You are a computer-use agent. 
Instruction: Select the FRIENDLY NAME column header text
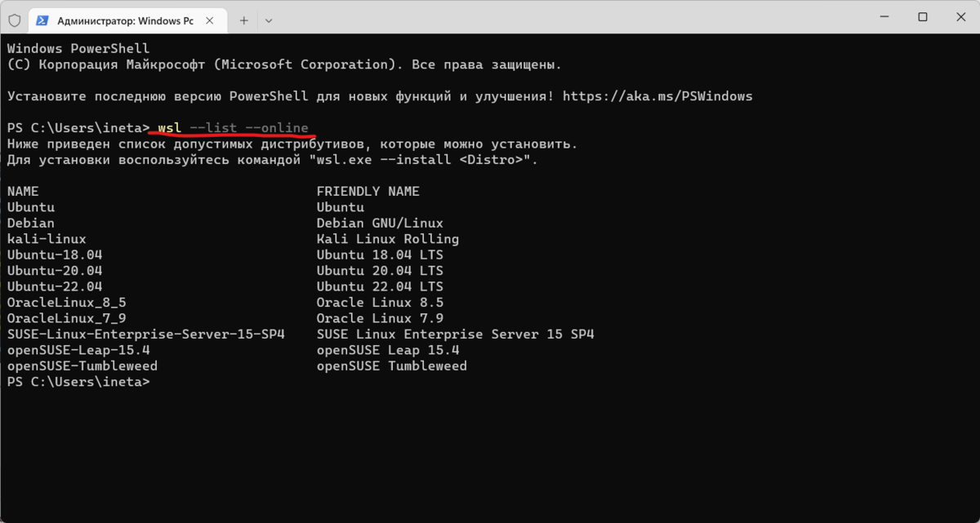click(x=367, y=190)
